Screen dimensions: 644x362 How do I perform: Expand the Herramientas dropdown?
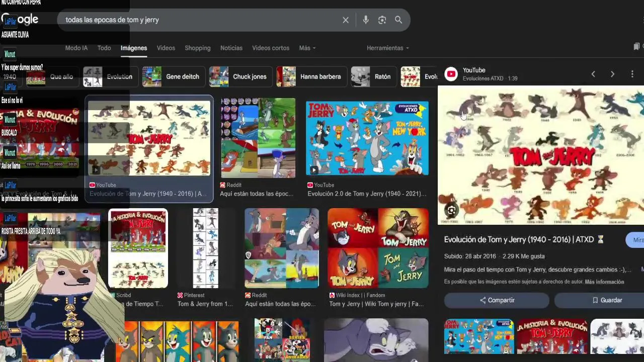tap(387, 48)
